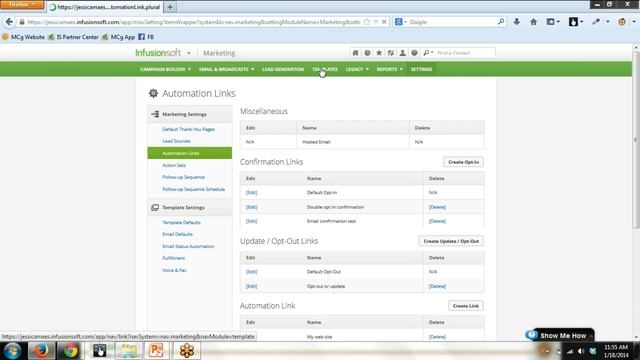Delete the My web site link

(x=437, y=337)
